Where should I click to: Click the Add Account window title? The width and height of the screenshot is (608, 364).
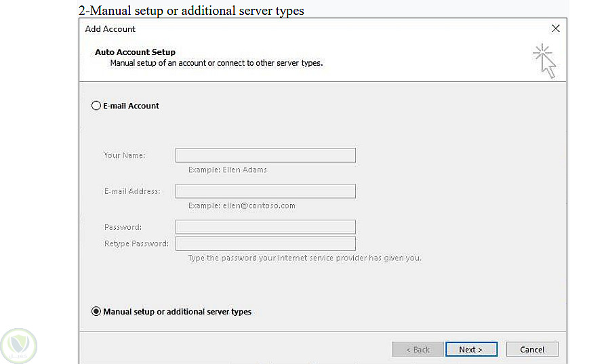(x=110, y=29)
